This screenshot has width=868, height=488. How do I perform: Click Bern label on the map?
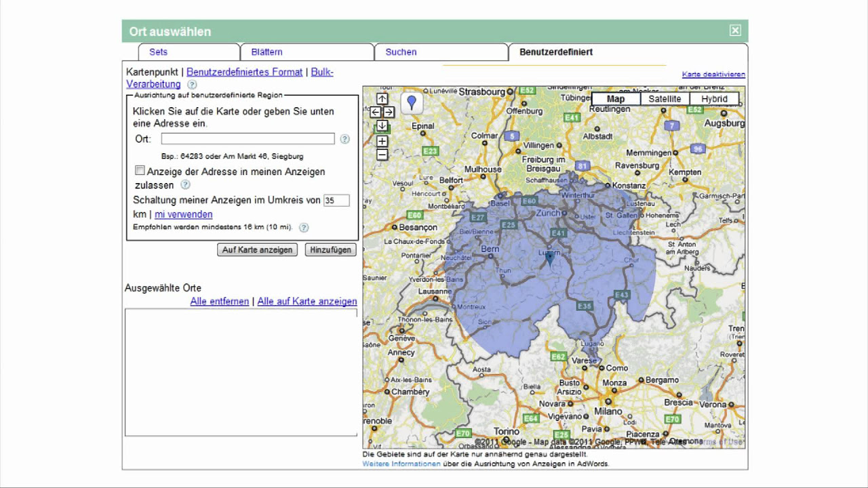coord(490,249)
